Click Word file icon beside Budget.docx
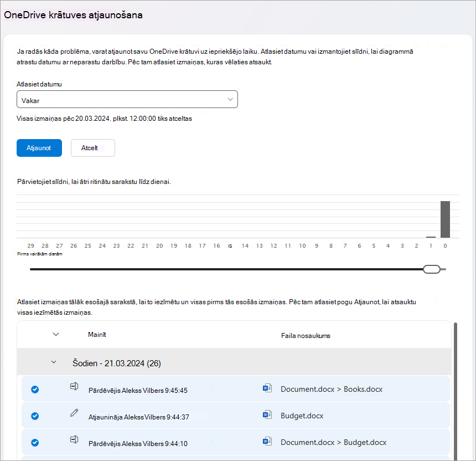Screen dimensions: 476x461 [267, 414]
